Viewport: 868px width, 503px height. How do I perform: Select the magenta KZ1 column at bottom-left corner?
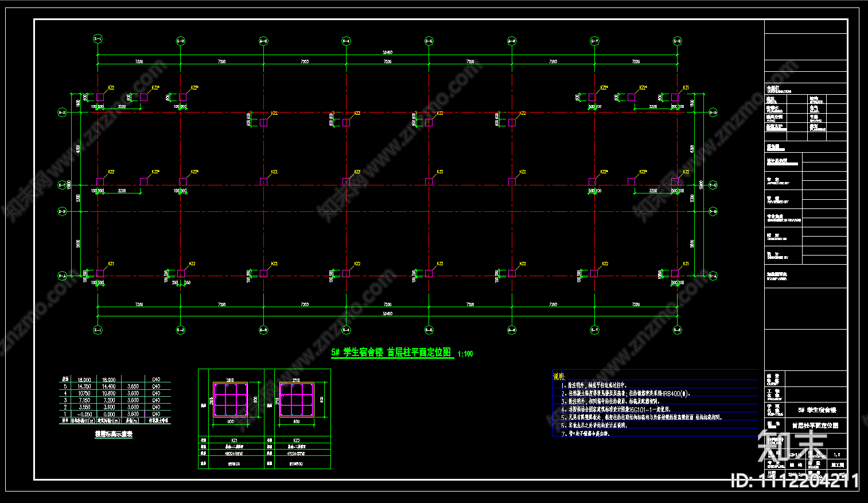(x=100, y=273)
